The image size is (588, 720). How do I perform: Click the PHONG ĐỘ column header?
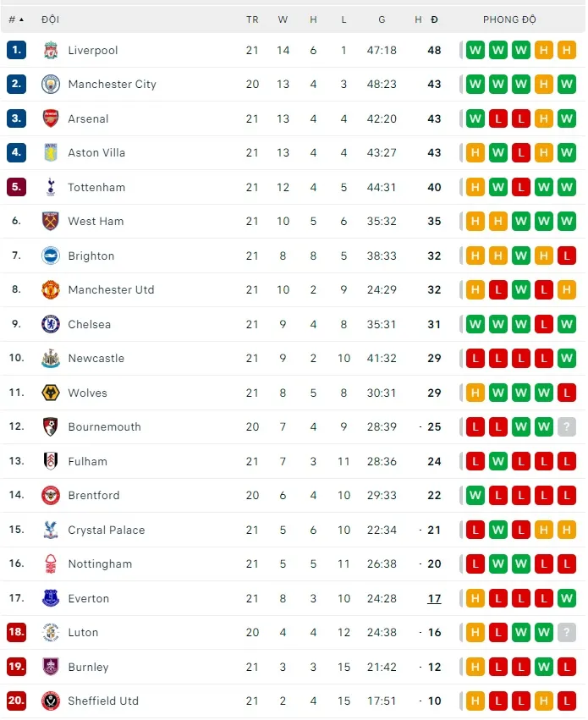click(x=509, y=19)
